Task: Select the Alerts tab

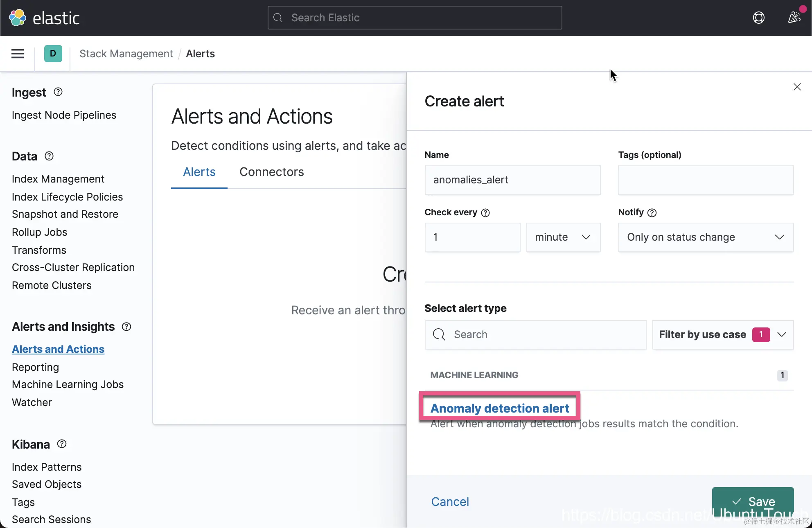Action: coord(199,172)
